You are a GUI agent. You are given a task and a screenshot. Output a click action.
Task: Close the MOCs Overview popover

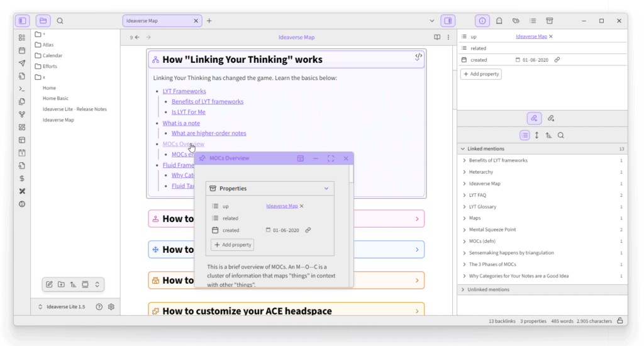coord(346,158)
